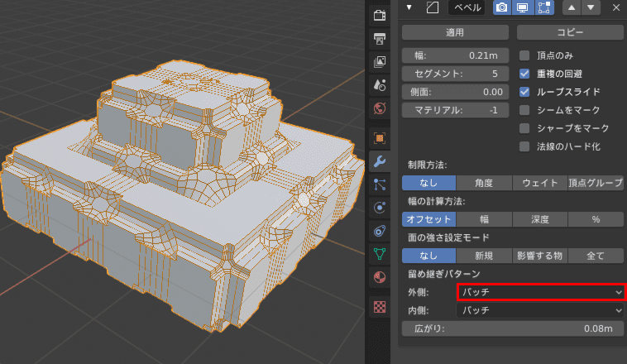This screenshot has width=627, height=364.
Task: Adjust the セグメント value field
Action: pyautogui.click(x=455, y=74)
